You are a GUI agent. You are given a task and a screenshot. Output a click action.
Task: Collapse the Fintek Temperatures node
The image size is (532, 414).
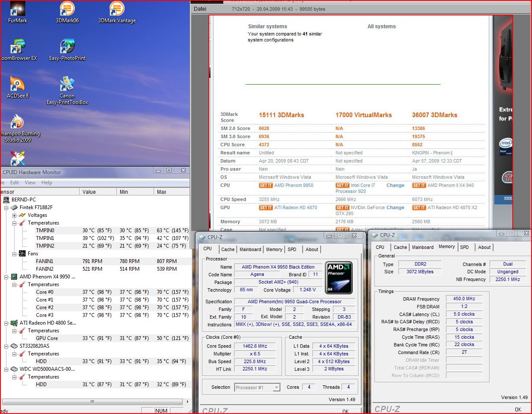coord(14,223)
